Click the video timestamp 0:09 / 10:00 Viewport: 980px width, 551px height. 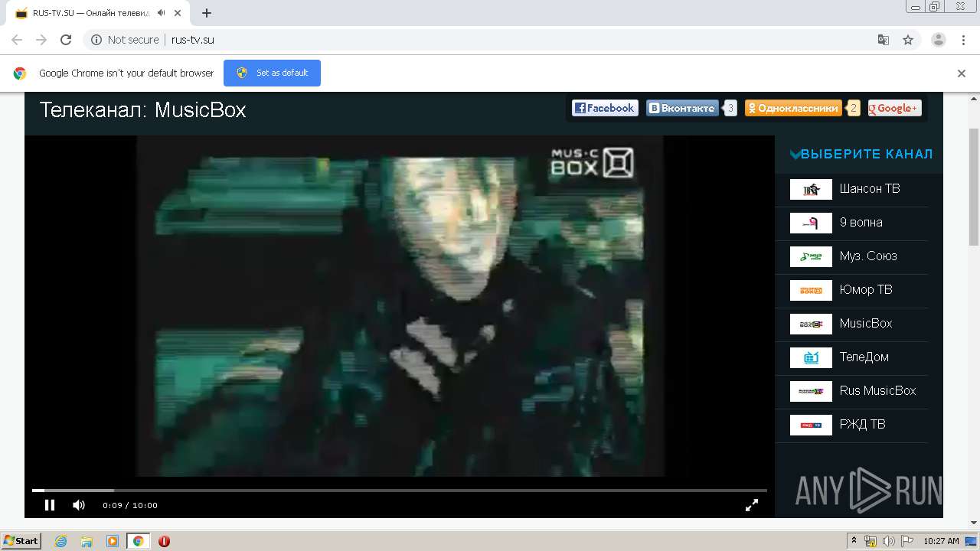pyautogui.click(x=130, y=505)
